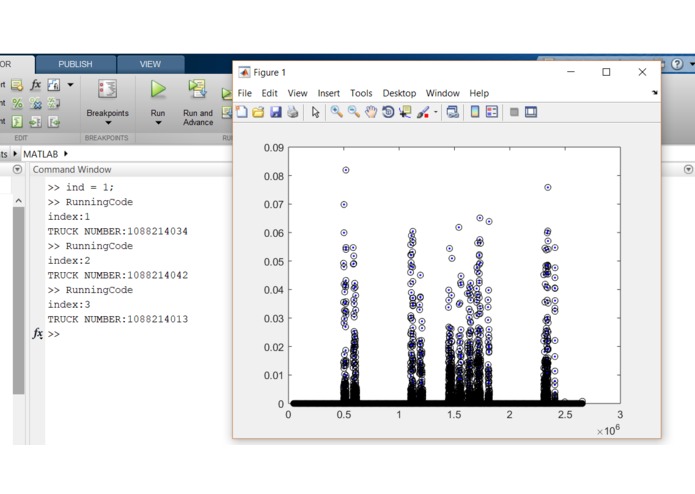The width and height of the screenshot is (695, 494).
Task: Click the MATLAB folder in address path
Action: 40,154
